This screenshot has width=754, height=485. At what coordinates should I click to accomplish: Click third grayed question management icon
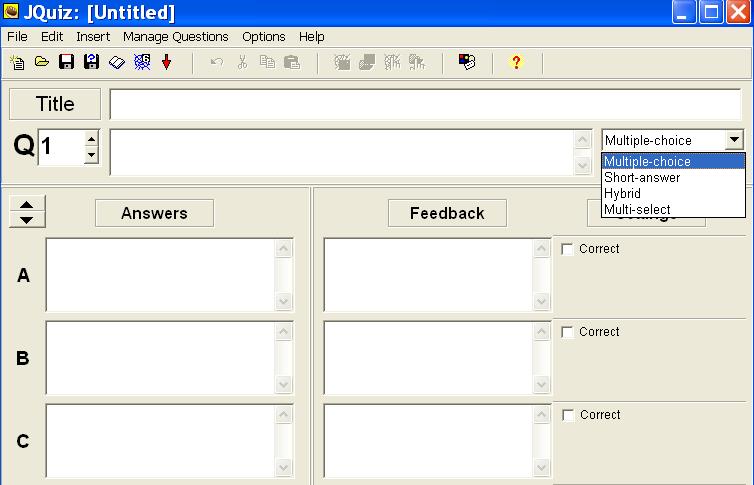(392, 62)
